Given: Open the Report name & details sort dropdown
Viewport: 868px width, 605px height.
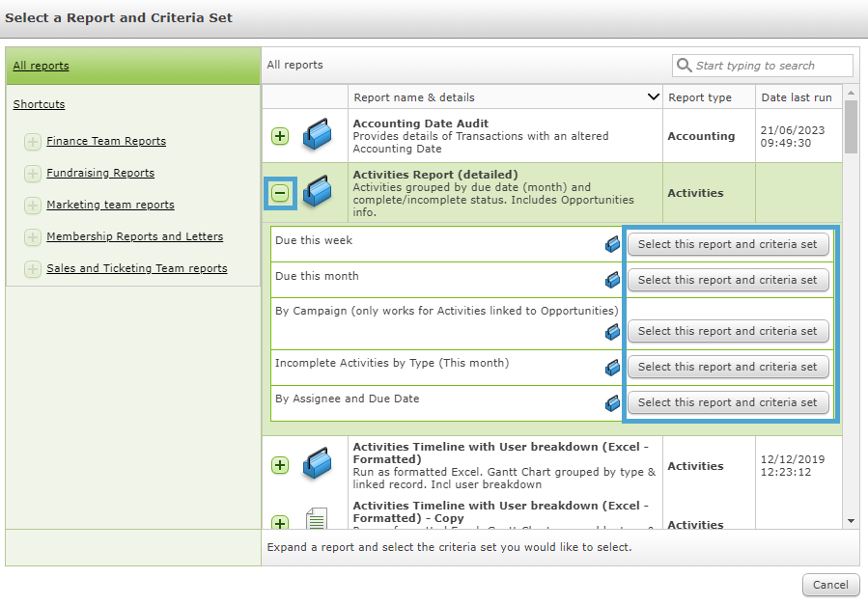Looking at the screenshot, I should coord(654,96).
